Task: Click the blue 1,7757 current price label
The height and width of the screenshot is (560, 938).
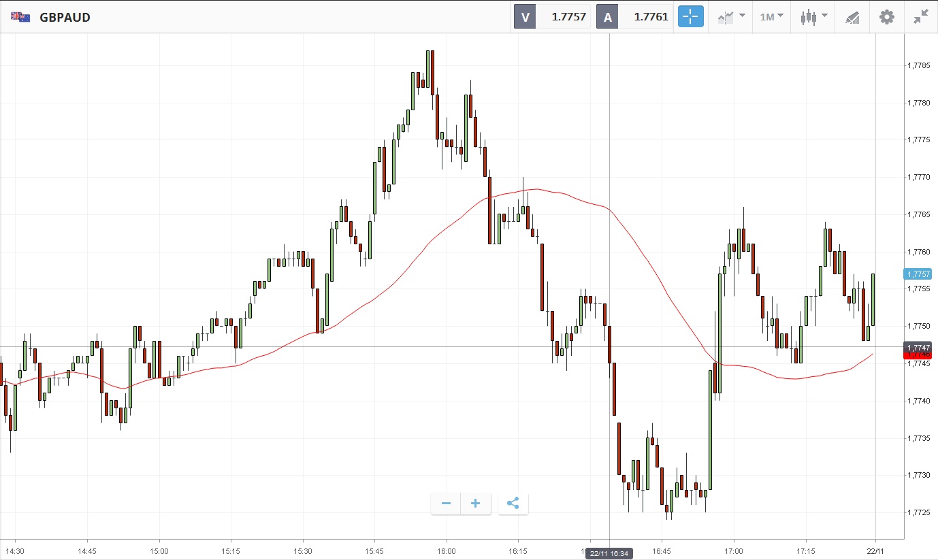Action: pos(918,274)
